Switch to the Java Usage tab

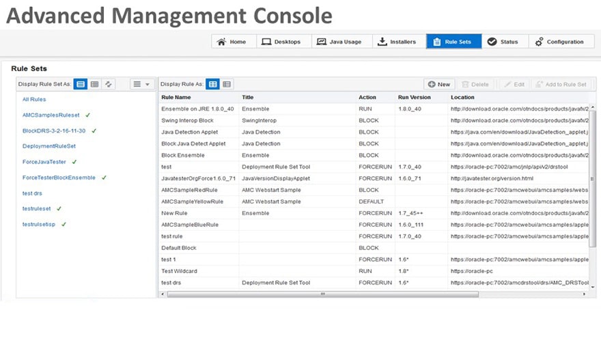point(339,42)
